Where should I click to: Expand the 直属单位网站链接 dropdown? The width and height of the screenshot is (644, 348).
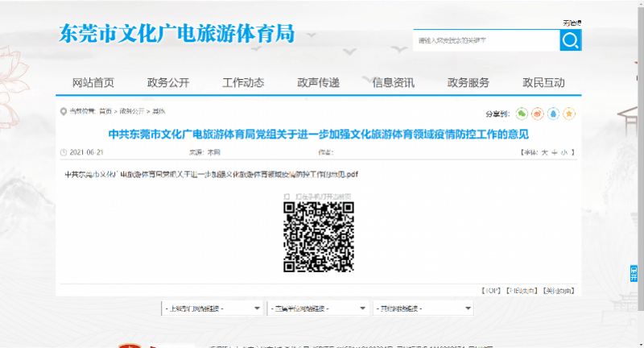coord(318,309)
